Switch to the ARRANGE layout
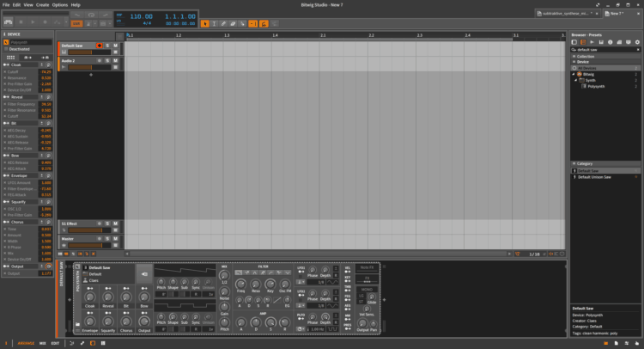This screenshot has height=349, width=644. pos(26,343)
